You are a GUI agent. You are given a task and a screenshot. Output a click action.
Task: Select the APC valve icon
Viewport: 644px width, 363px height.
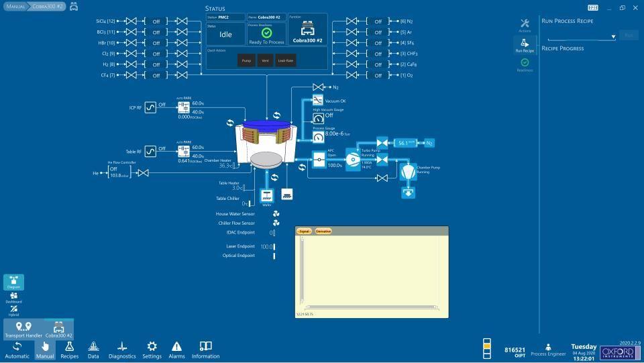tap(319, 160)
